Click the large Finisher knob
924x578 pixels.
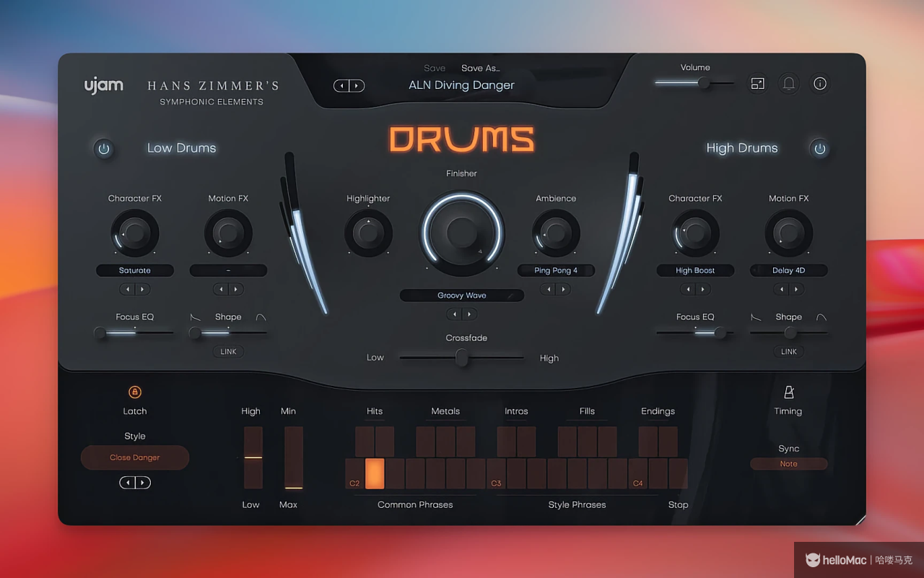462,233
